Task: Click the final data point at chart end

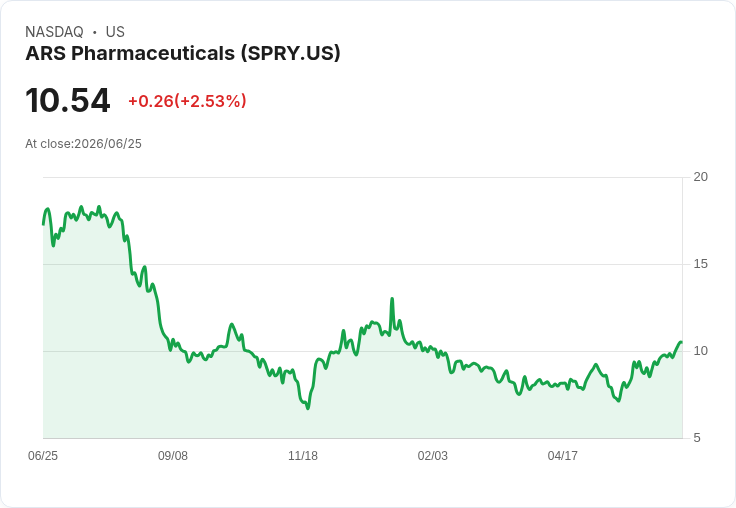Action: (681, 342)
